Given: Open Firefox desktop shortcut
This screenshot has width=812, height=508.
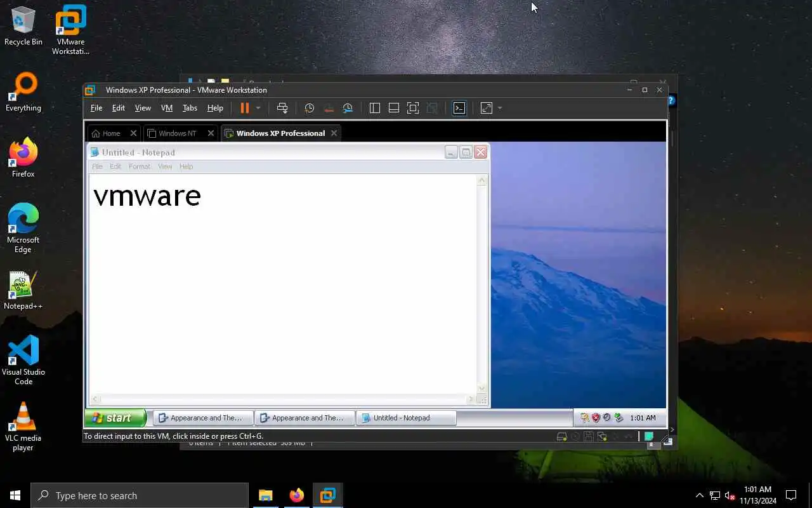Looking at the screenshot, I should pyautogui.click(x=23, y=159).
